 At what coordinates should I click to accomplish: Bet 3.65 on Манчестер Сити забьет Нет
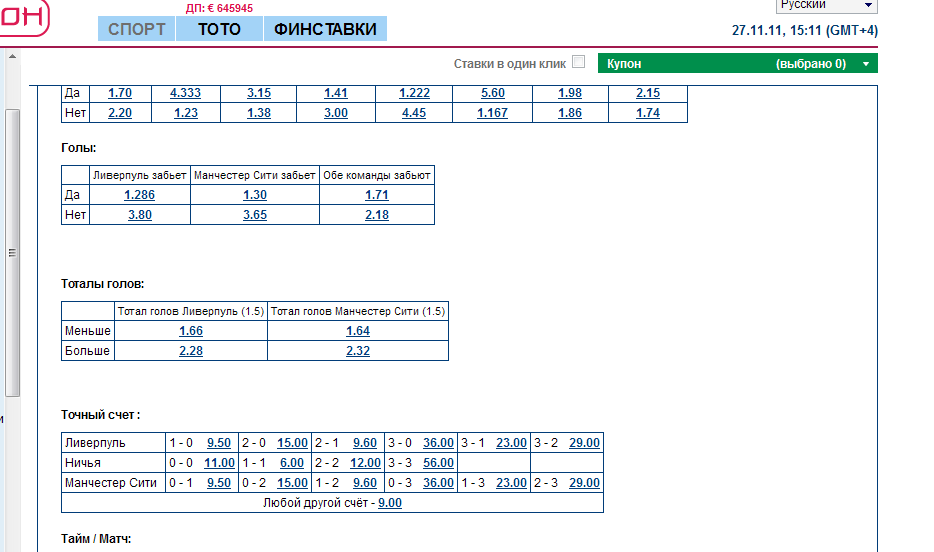tap(255, 215)
